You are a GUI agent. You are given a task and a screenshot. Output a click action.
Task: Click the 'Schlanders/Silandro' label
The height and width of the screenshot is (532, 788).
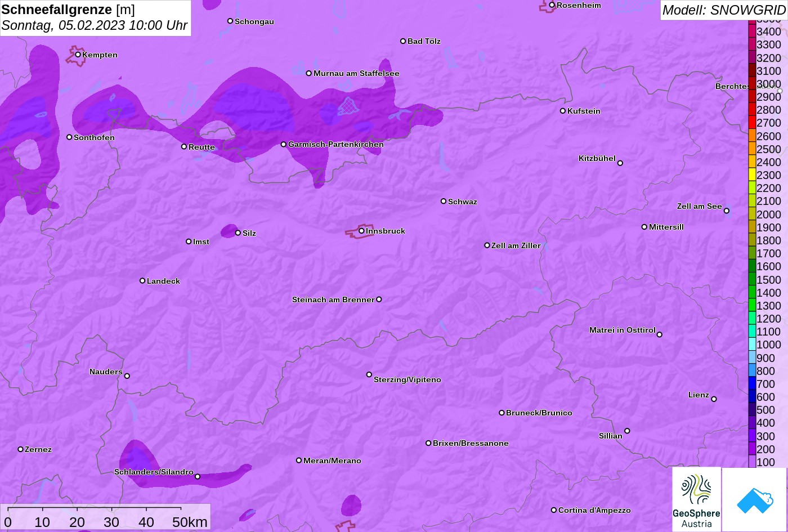(154, 472)
